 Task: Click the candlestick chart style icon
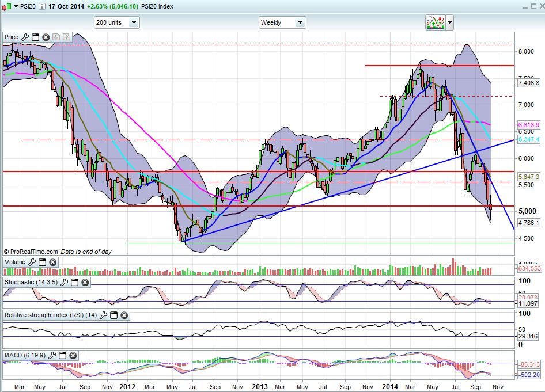coord(6,6)
